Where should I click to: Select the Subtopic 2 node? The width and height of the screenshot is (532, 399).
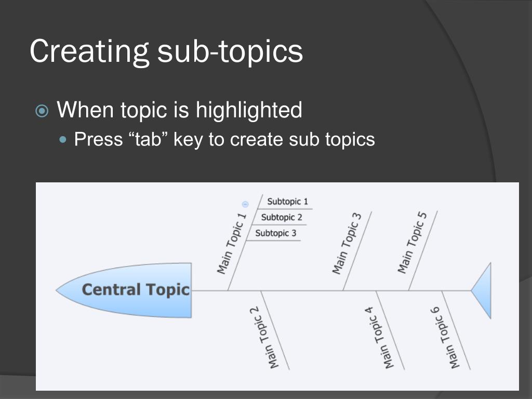point(281,217)
